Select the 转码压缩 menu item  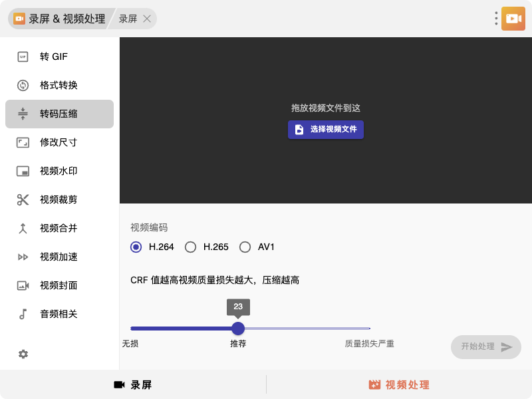(59, 114)
